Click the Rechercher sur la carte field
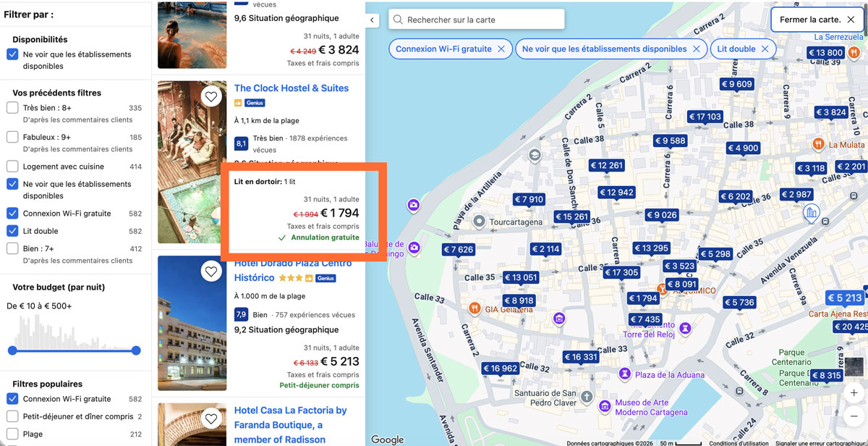Screen dimensions: 868x446 [477, 20]
